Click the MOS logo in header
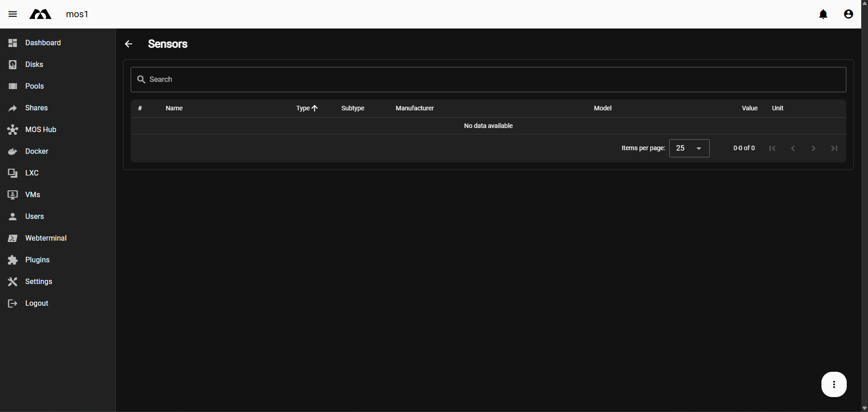Viewport: 868px width, 412px height. pos(40,14)
